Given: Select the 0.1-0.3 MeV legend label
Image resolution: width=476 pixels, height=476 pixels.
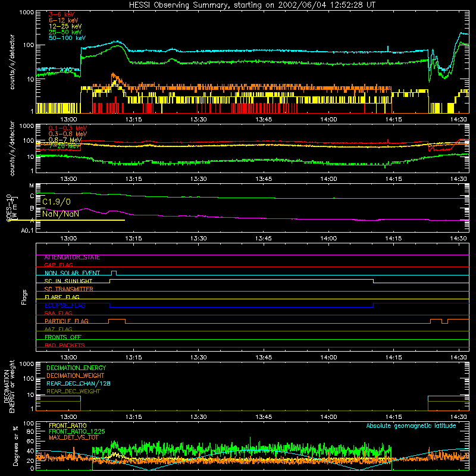Looking at the screenshot, I should [68, 128].
